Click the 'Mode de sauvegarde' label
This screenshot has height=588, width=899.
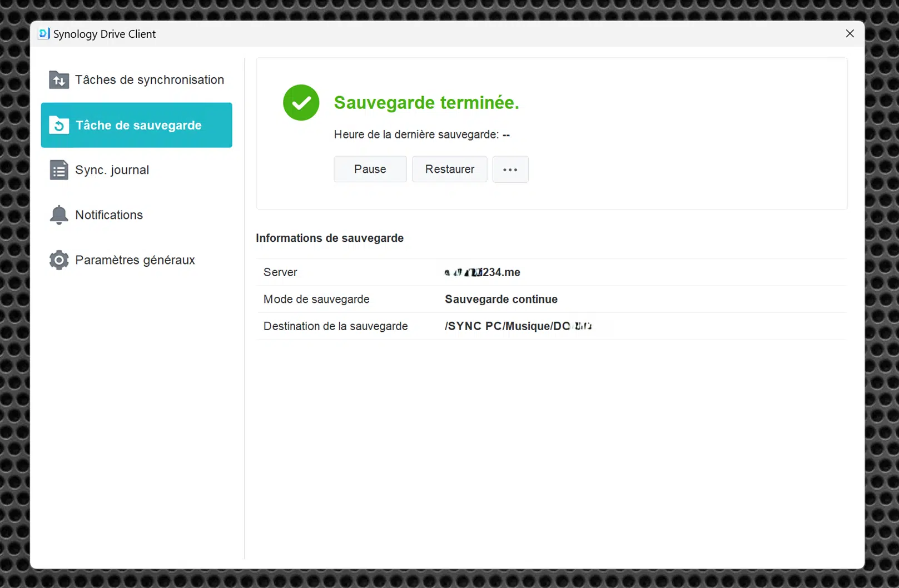pos(316,299)
